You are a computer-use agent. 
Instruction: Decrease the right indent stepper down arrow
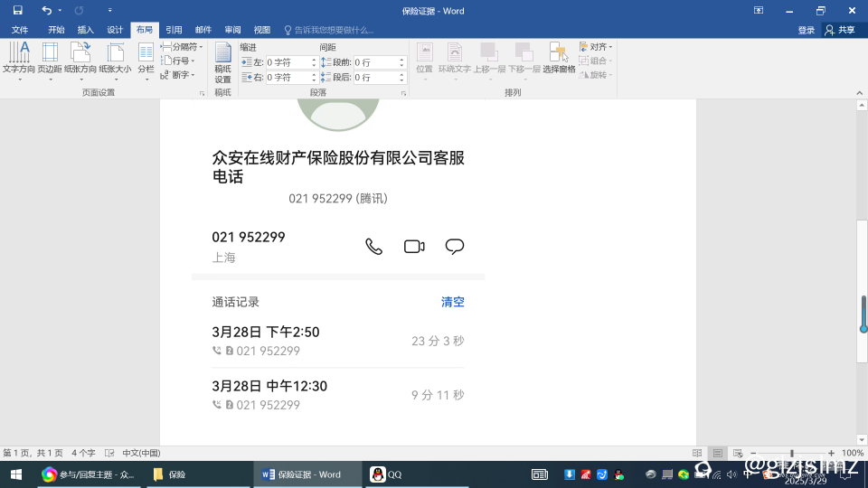[314, 80]
